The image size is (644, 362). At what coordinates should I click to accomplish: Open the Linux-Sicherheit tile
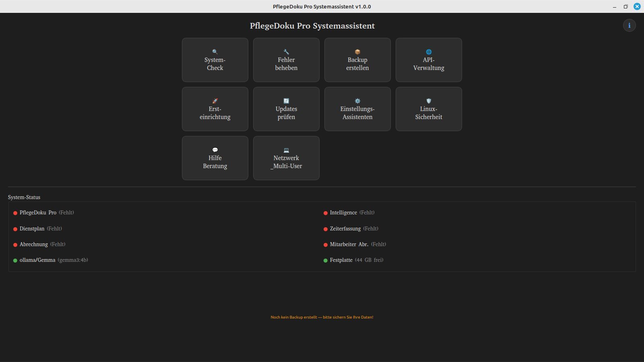(x=429, y=109)
